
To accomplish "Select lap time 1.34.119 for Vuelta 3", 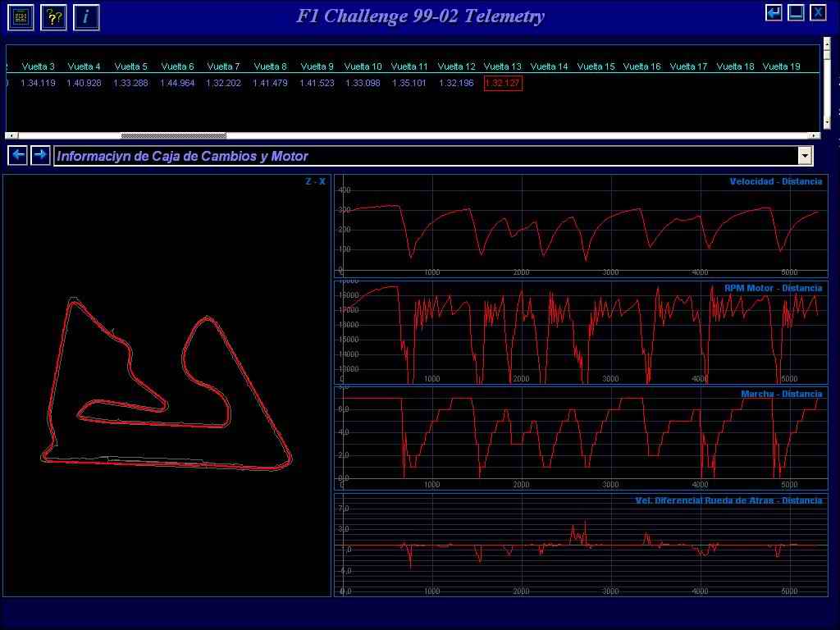I will (x=38, y=83).
